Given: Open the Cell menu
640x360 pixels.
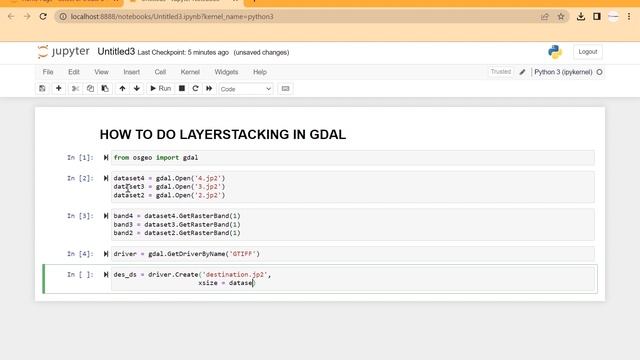Looking at the screenshot, I should 160,72.
